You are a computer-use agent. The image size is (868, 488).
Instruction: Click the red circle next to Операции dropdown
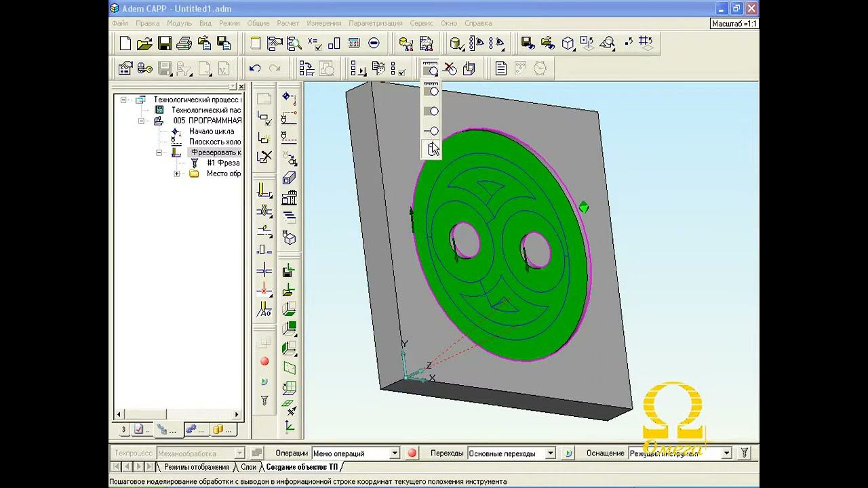(412, 453)
